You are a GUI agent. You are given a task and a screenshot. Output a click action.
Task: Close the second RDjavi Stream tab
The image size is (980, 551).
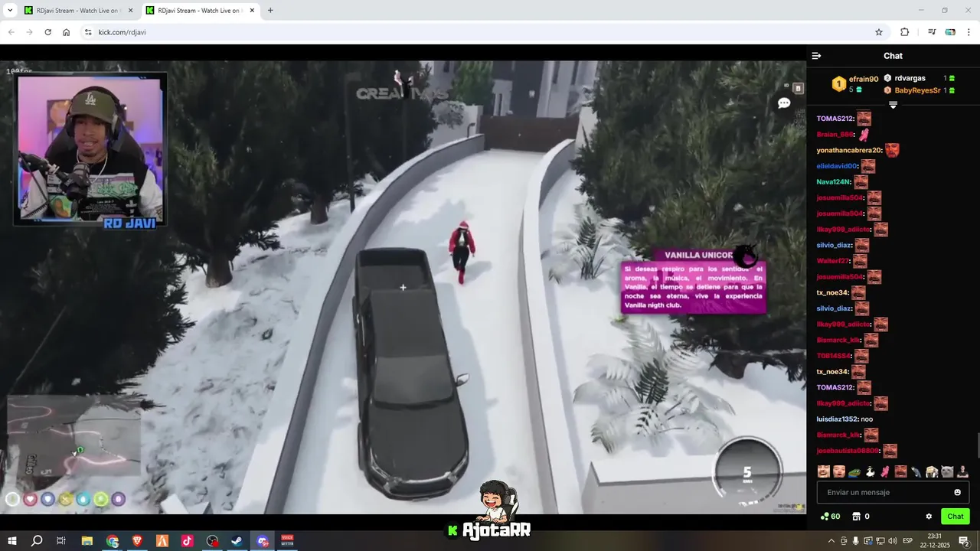252,11
